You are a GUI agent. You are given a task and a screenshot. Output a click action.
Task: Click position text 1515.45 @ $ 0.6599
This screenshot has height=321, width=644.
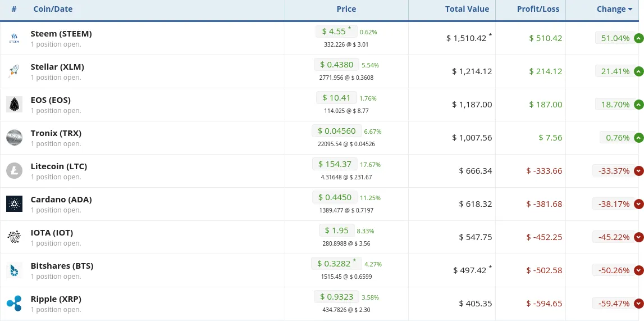(x=346, y=277)
